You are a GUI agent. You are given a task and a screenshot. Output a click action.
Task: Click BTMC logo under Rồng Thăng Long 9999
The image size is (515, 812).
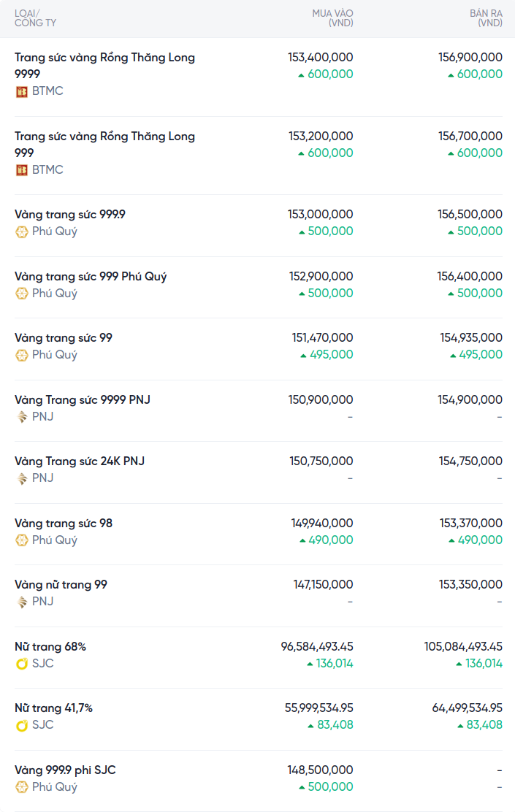[x=22, y=91]
